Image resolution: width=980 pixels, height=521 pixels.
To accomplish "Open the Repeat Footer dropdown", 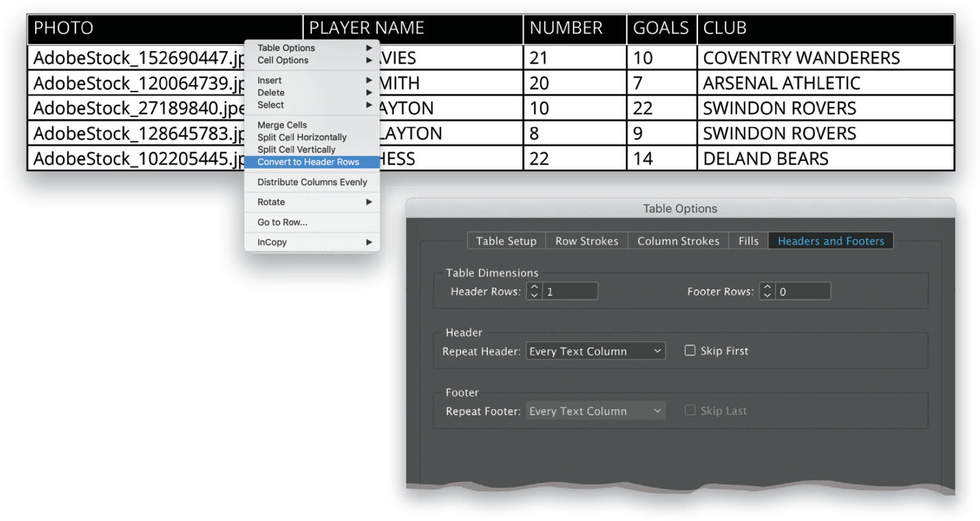I will [x=595, y=411].
